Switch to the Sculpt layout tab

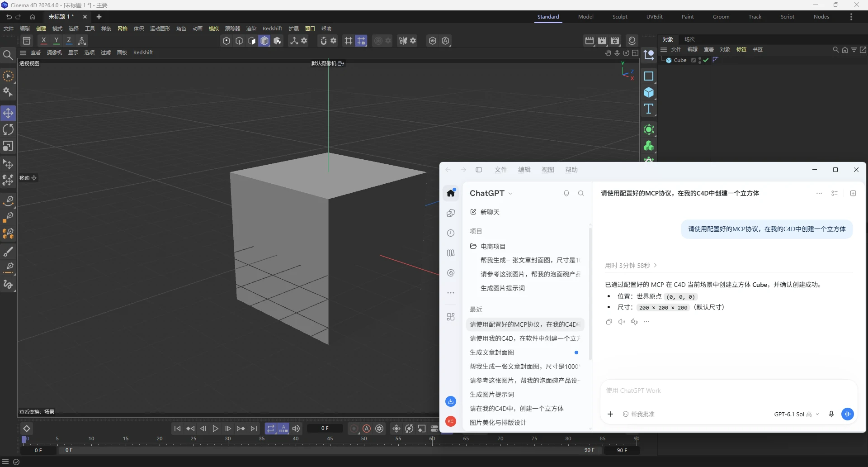(620, 17)
